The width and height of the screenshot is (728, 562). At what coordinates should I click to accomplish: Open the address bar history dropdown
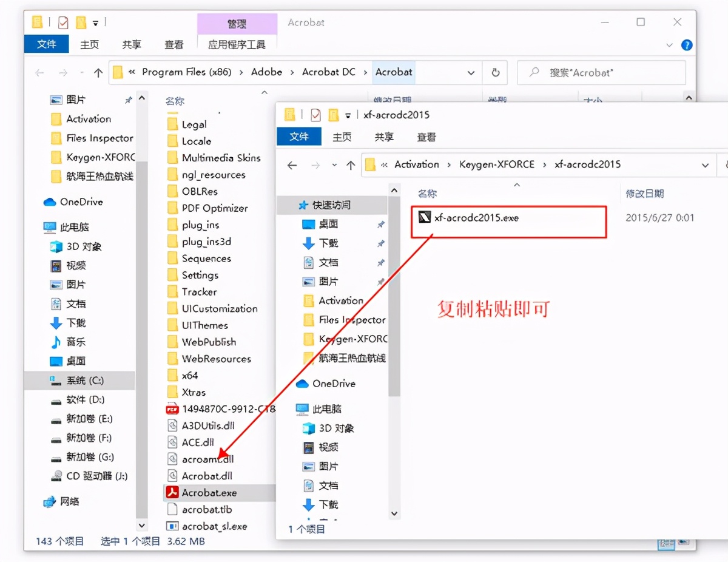click(472, 72)
